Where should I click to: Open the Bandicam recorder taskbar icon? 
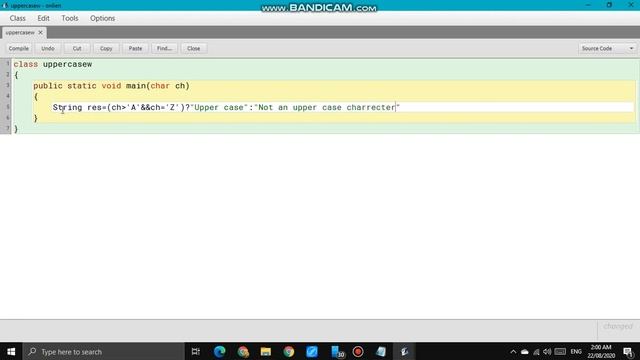tap(358, 351)
